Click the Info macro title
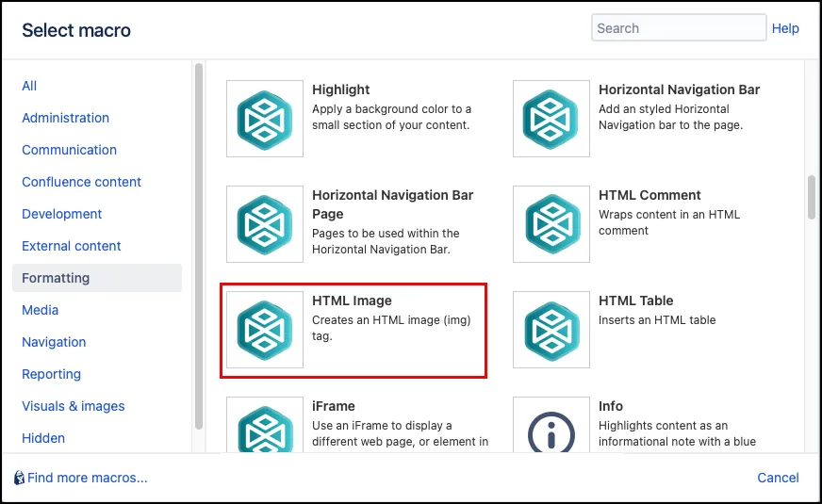This screenshot has height=504, width=822. (611, 406)
